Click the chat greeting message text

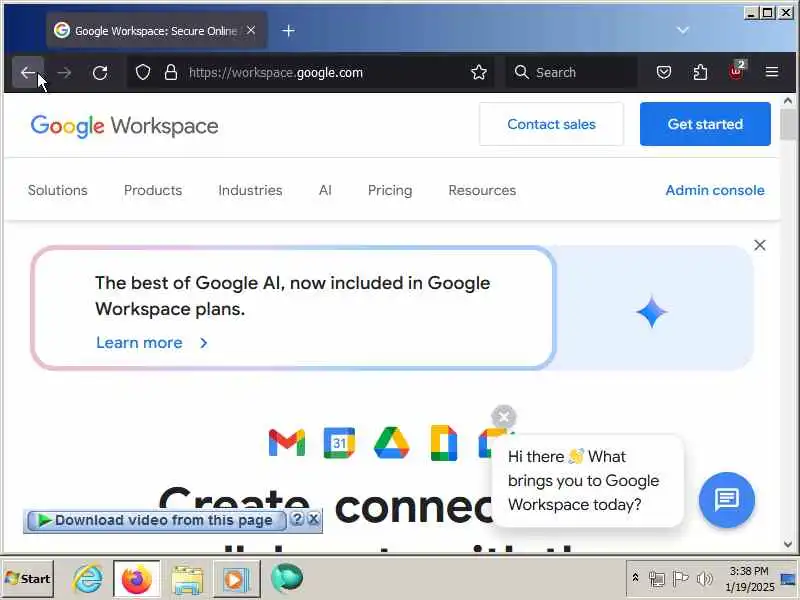coord(583,481)
